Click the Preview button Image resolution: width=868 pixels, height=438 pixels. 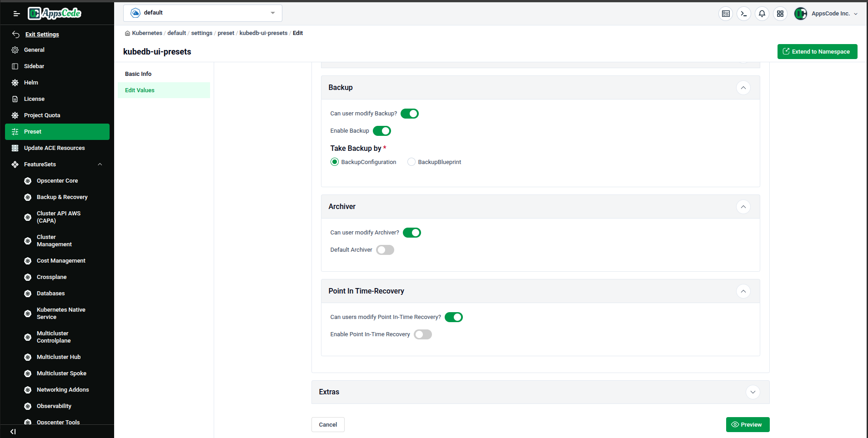coord(748,424)
